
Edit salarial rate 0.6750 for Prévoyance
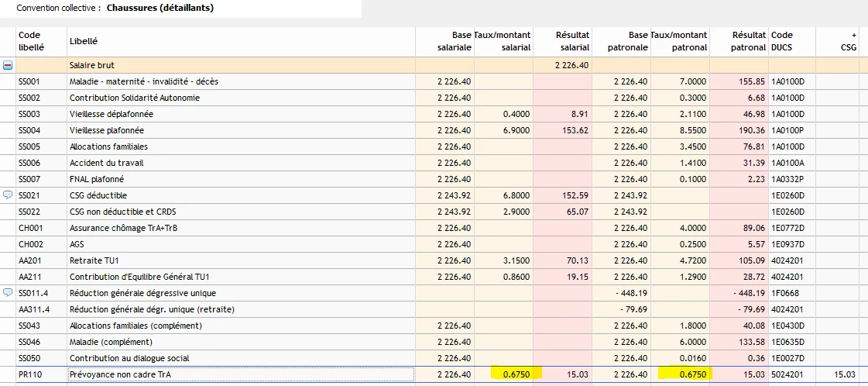coord(516,374)
